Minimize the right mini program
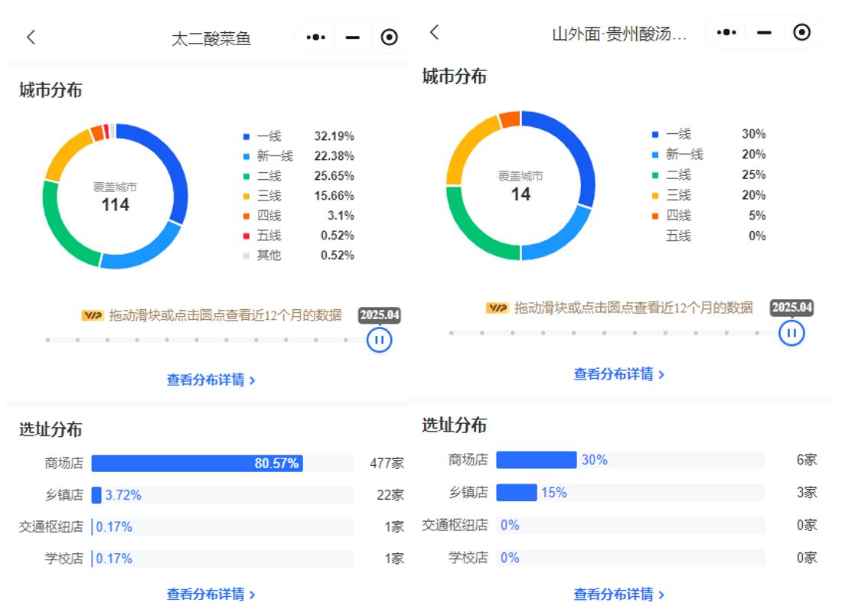The image size is (842, 616). (764, 32)
